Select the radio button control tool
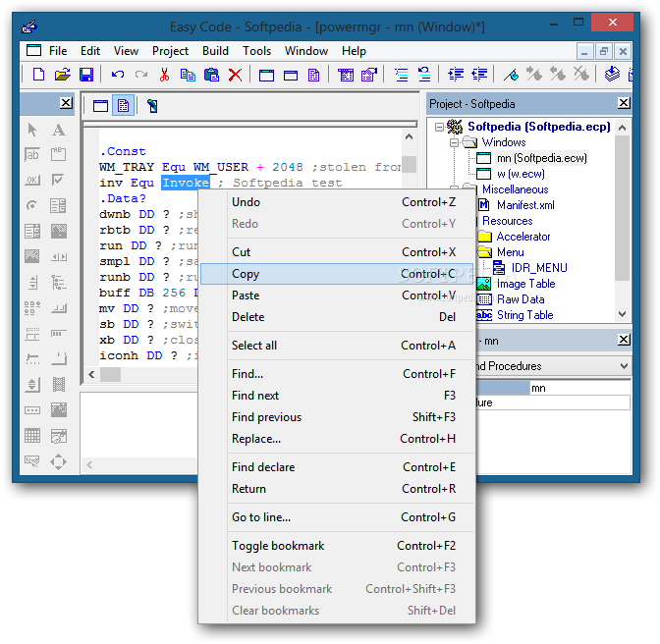 click(x=32, y=205)
